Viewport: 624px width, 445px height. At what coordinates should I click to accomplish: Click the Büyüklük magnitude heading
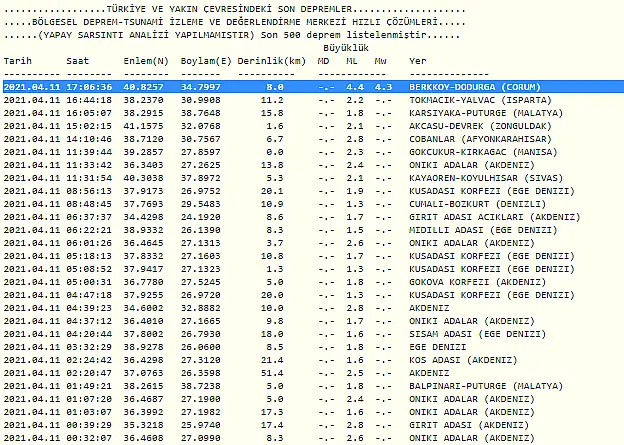pyautogui.click(x=344, y=48)
